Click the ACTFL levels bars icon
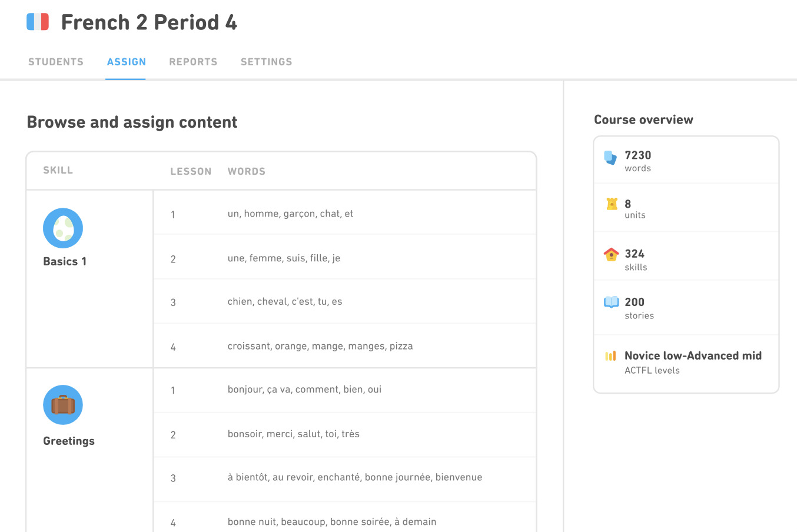 (610, 356)
